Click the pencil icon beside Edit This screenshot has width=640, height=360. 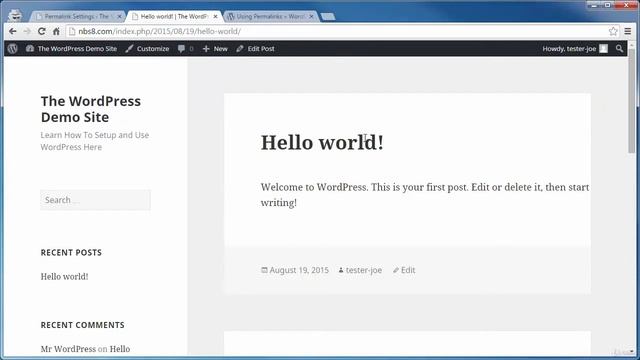[396, 270]
